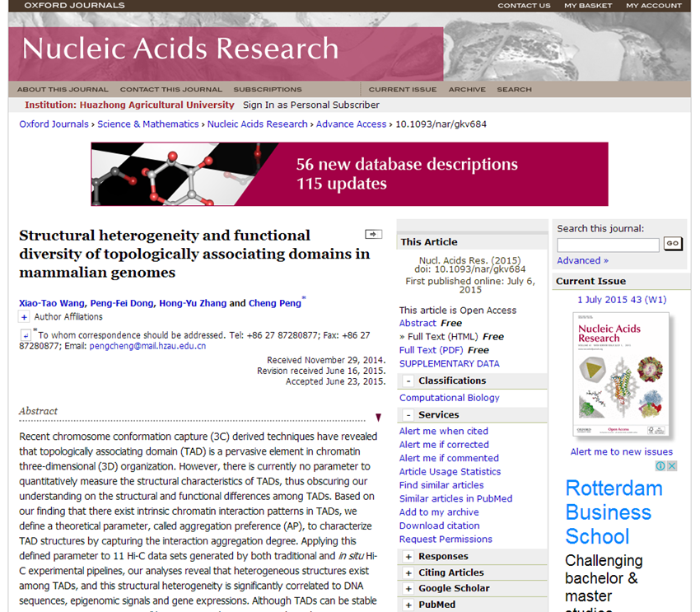Expand the Google Scholar section
Image resolution: width=700 pixels, height=612 pixels.
(408, 588)
